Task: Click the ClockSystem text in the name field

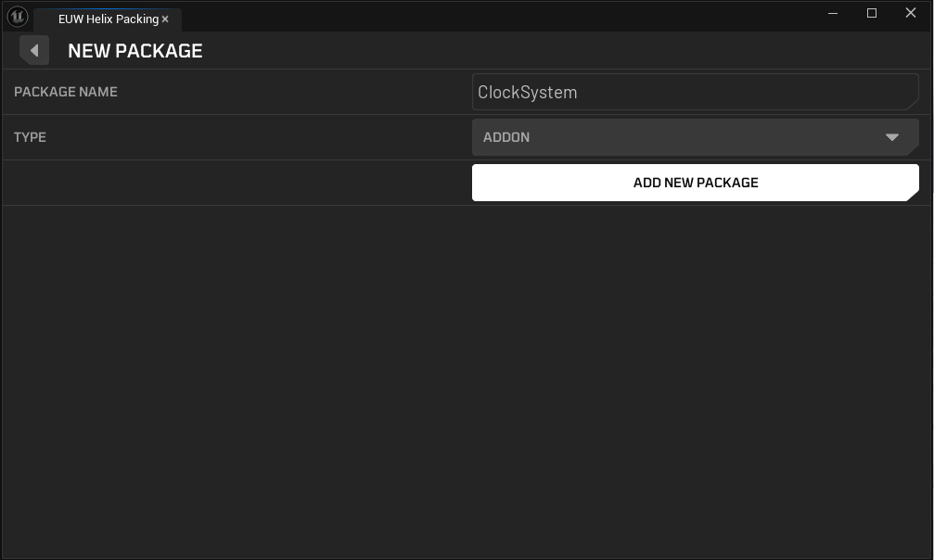Action: 527,92
